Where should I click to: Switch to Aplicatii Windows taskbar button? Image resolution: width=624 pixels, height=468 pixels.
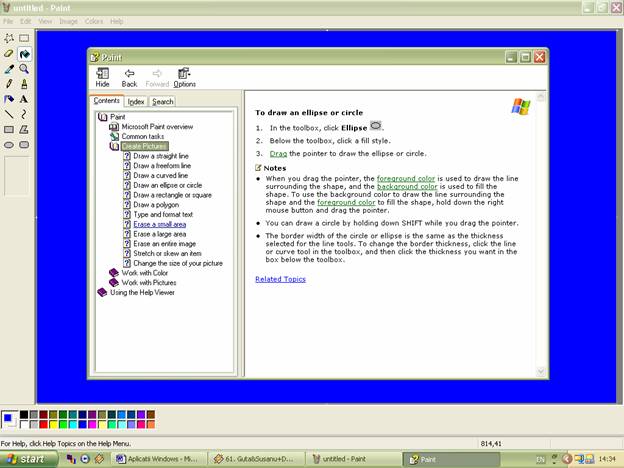click(x=159, y=459)
